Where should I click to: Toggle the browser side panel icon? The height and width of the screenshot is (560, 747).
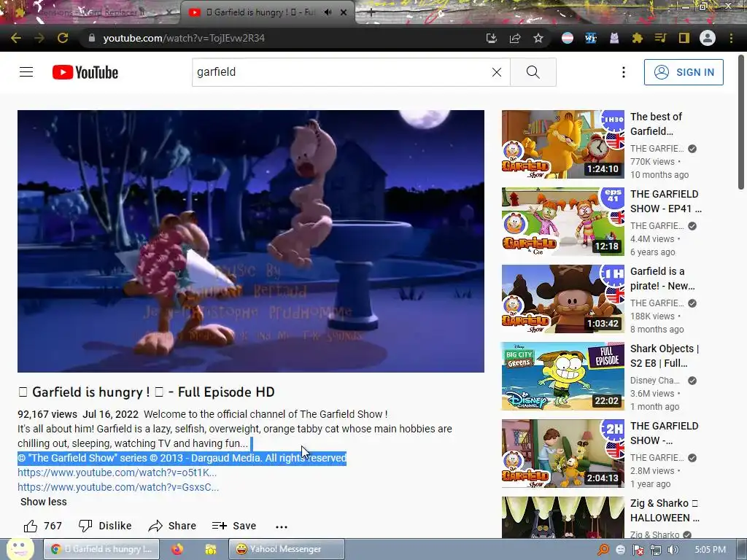tap(684, 38)
